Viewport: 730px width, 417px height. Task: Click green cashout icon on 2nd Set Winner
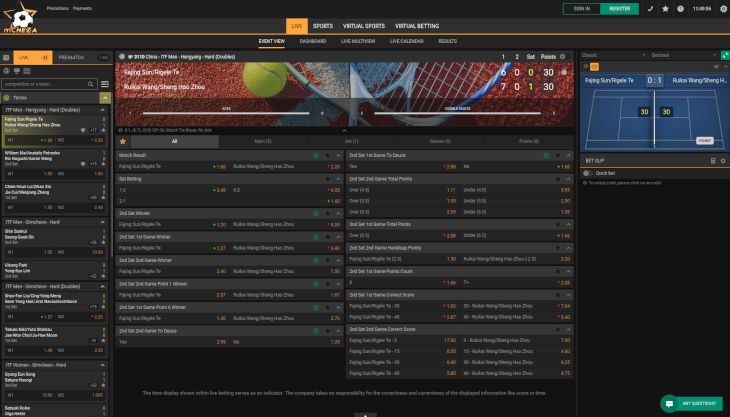[316, 214]
